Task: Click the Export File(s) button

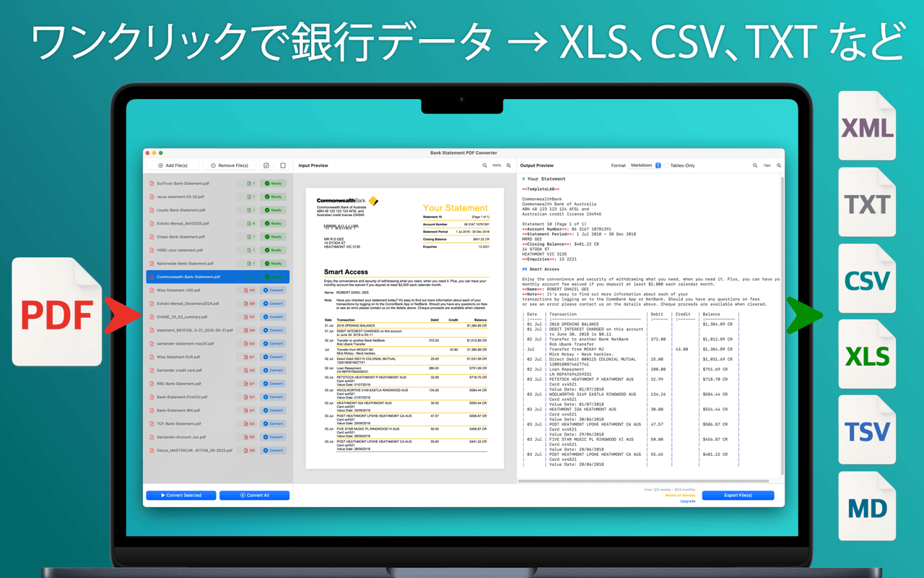Action: pyautogui.click(x=738, y=496)
